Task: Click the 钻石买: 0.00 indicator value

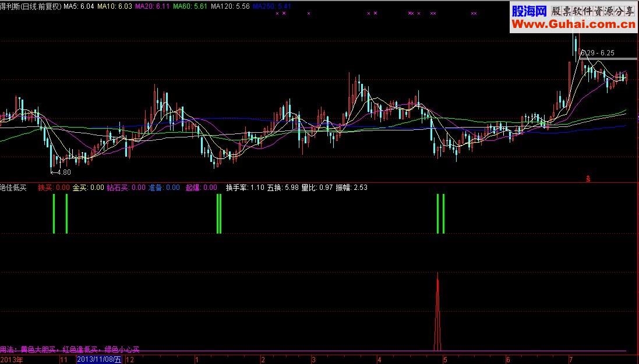Action: (x=126, y=188)
